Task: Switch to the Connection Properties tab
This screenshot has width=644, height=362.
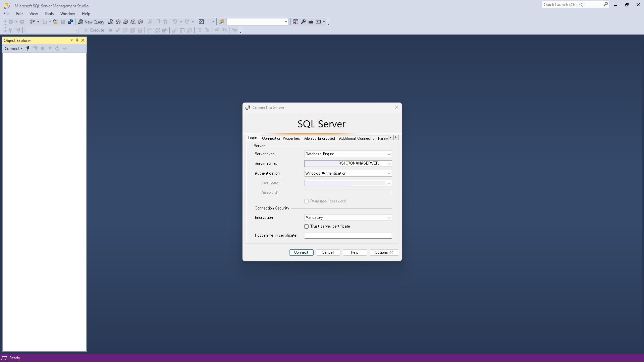Action: point(281,138)
